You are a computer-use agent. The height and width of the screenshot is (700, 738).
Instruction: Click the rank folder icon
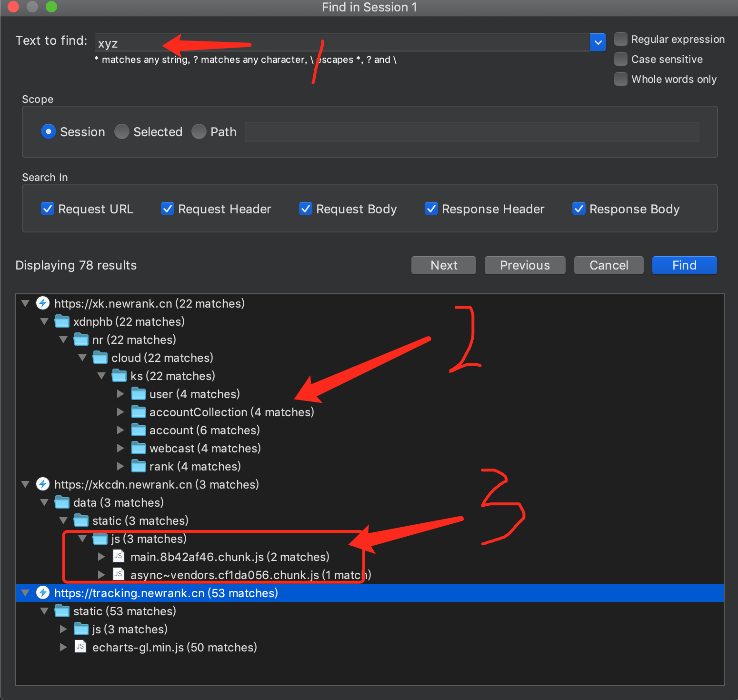pyautogui.click(x=138, y=466)
